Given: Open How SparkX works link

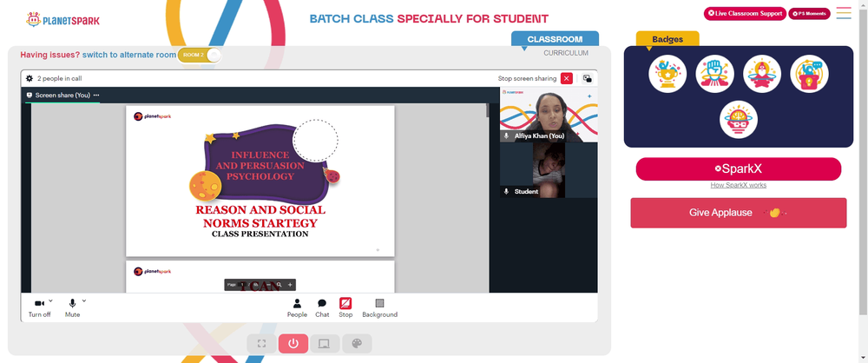Looking at the screenshot, I should tap(739, 185).
